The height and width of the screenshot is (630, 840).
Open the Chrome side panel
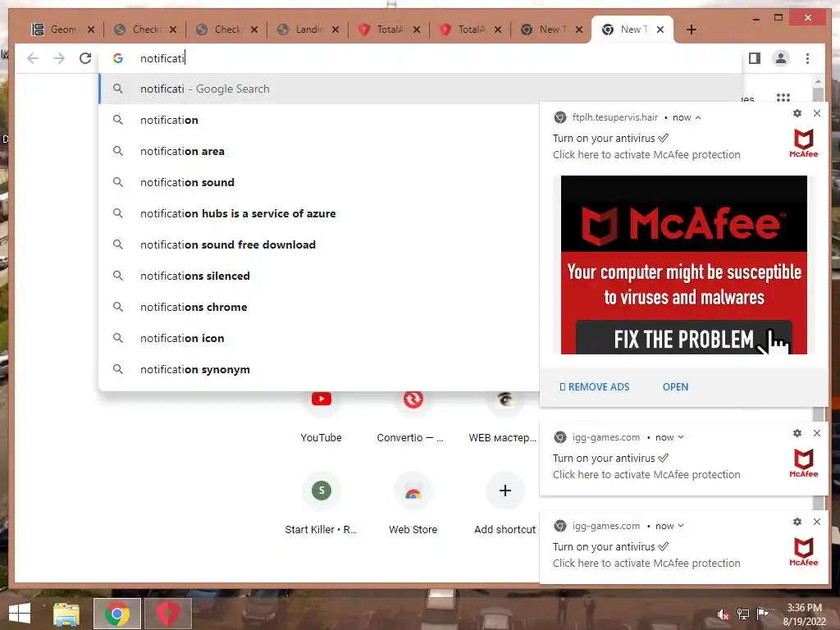755,58
